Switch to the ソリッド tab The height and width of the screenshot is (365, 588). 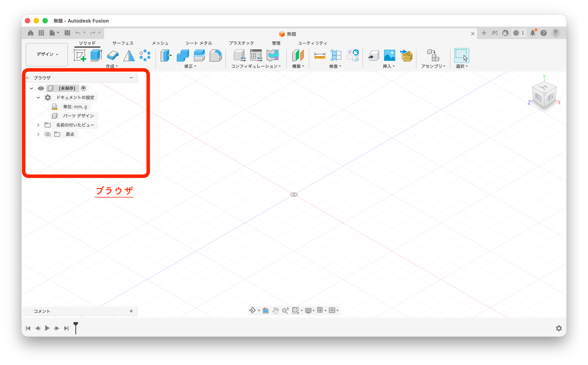(x=87, y=43)
